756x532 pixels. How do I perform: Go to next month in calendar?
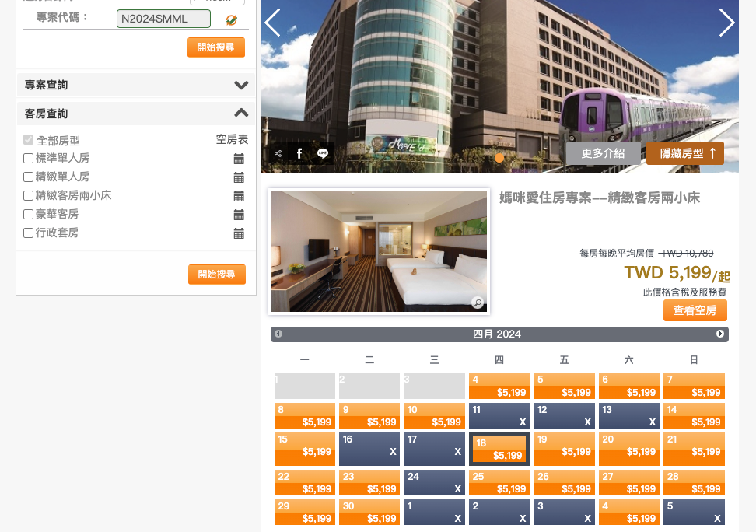point(720,334)
